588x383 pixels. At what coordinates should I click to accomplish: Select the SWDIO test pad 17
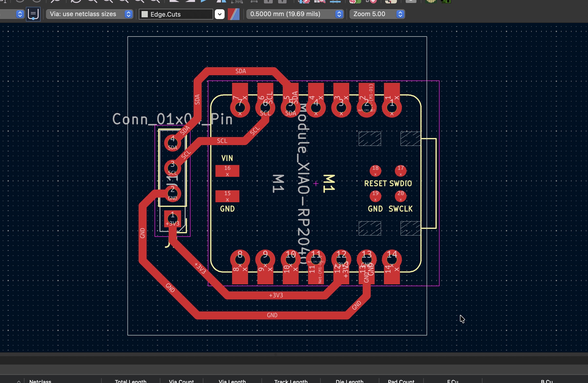(400, 171)
